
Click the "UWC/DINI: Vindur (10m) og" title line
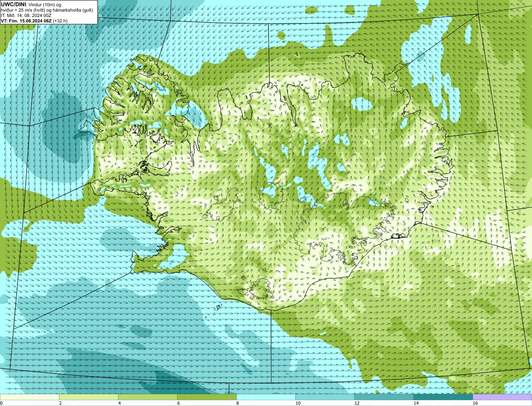click(31, 4)
